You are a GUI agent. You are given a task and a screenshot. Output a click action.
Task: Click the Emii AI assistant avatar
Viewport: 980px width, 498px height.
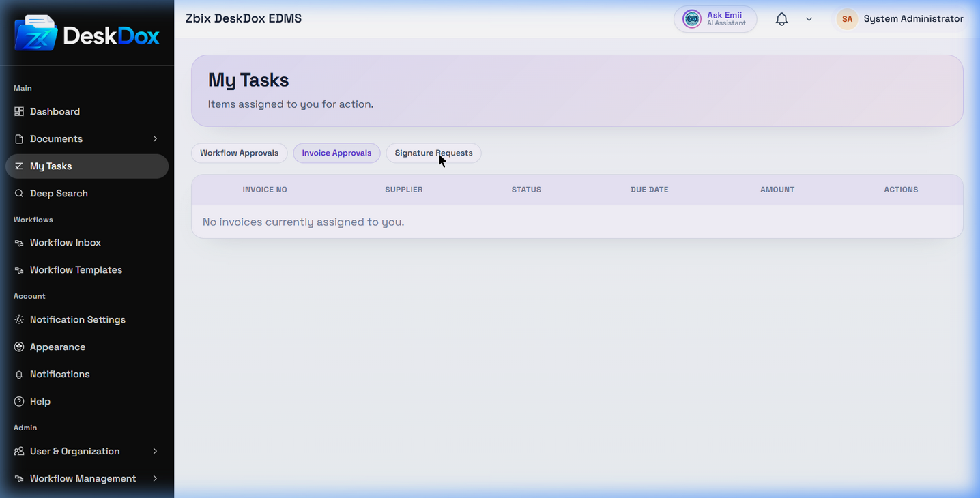(x=692, y=19)
